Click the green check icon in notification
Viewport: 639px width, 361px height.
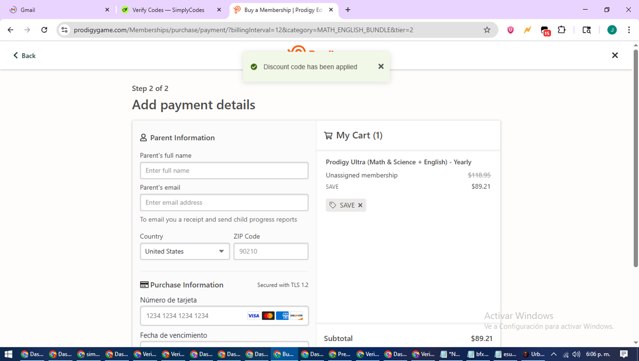(253, 67)
